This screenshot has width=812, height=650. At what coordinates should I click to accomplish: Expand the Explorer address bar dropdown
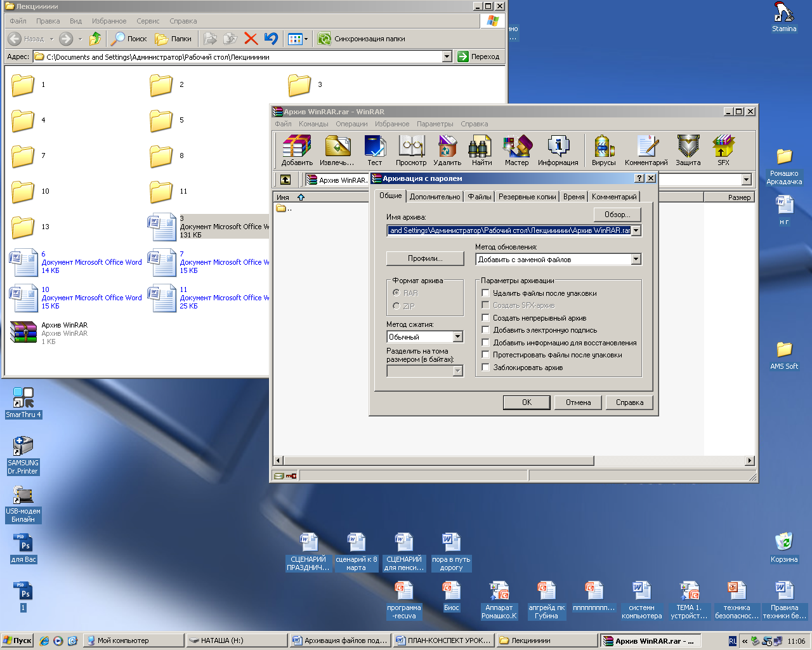447,56
